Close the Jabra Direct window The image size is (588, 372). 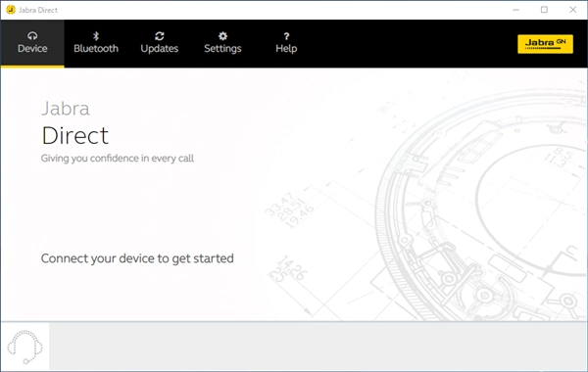click(x=573, y=10)
